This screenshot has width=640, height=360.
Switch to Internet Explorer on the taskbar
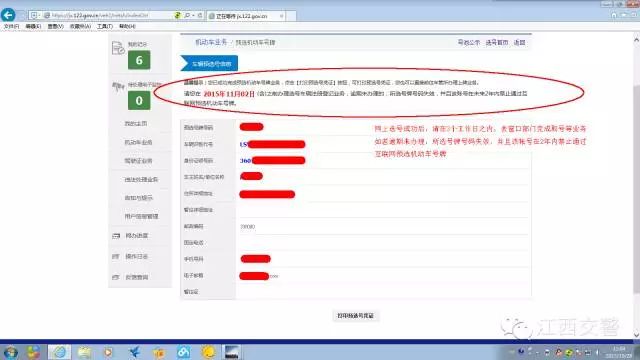pos(60,352)
